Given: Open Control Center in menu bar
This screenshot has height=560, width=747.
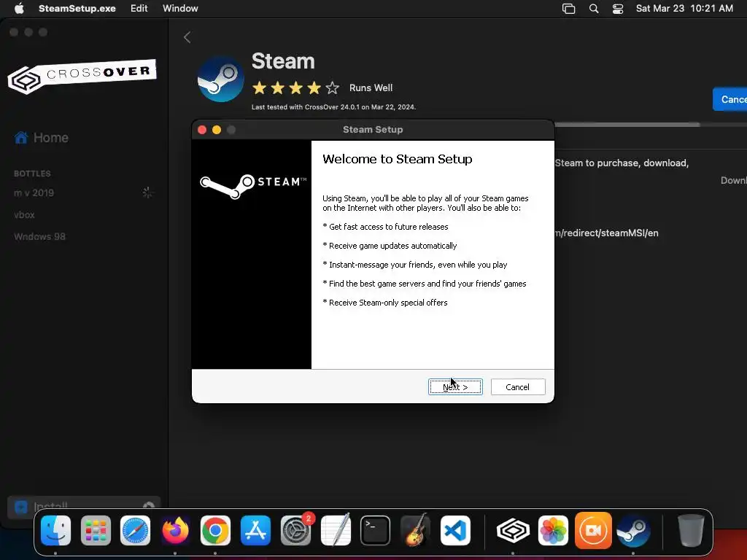Looking at the screenshot, I should (x=618, y=9).
